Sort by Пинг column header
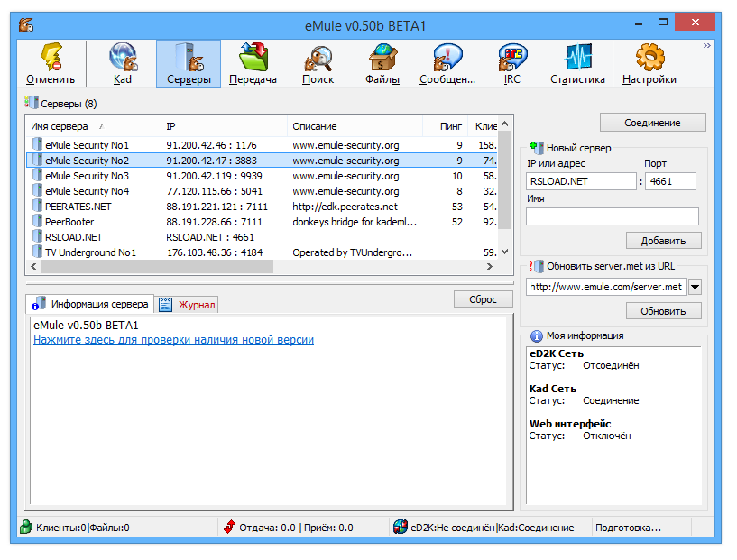This screenshot has width=737, height=560. point(446,126)
